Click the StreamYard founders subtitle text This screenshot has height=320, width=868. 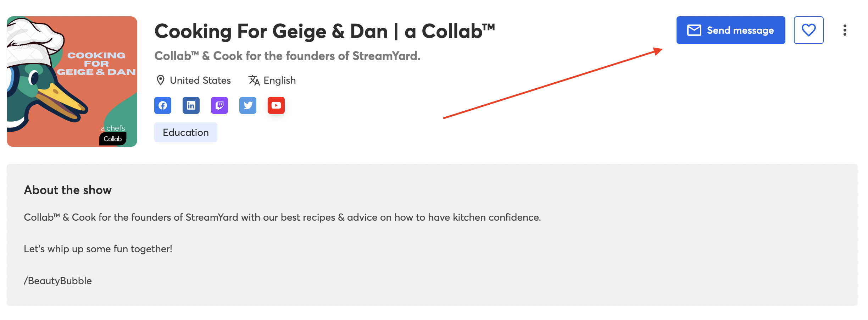click(x=288, y=56)
